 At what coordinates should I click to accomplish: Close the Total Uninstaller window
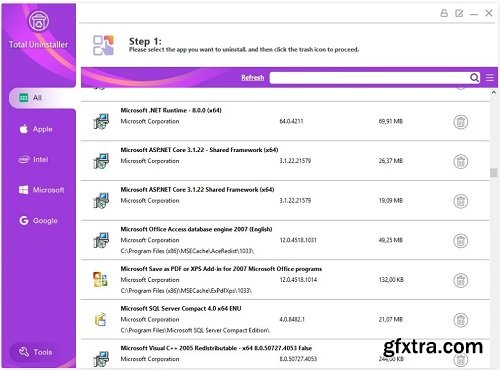[489, 13]
